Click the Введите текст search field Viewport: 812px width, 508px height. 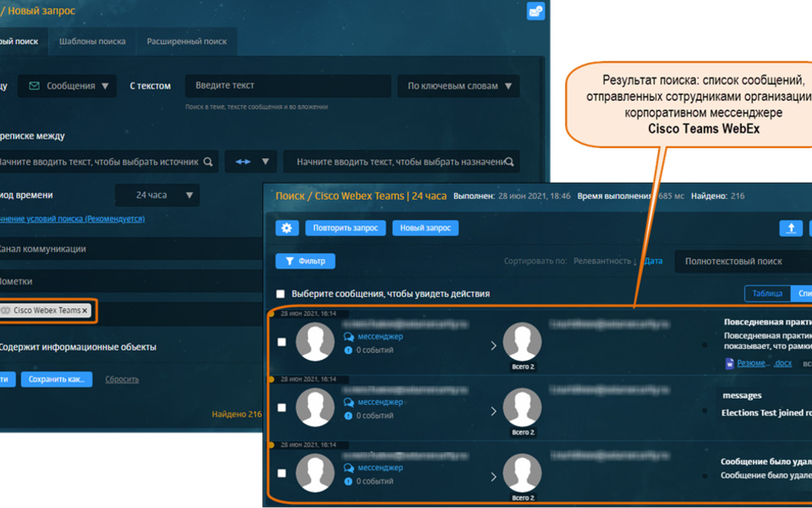[288, 86]
